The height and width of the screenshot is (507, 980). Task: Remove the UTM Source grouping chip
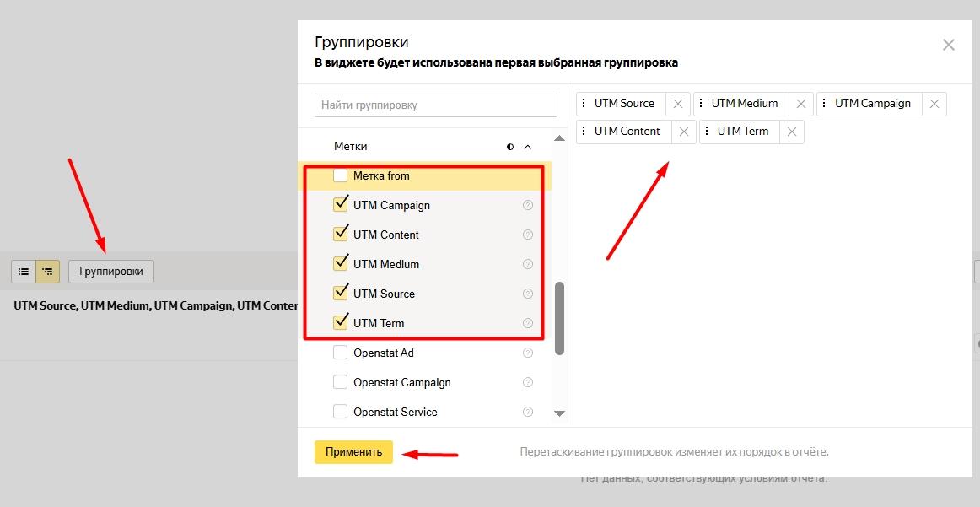pos(677,104)
